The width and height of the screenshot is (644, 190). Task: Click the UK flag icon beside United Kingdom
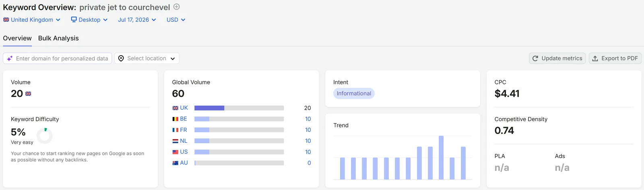[x=6, y=20]
